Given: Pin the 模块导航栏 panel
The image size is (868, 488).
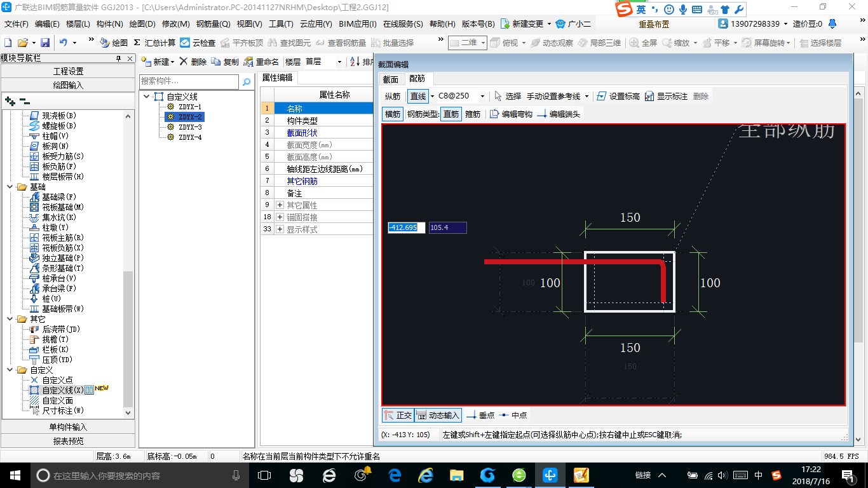Looking at the screenshot, I should (119, 58).
